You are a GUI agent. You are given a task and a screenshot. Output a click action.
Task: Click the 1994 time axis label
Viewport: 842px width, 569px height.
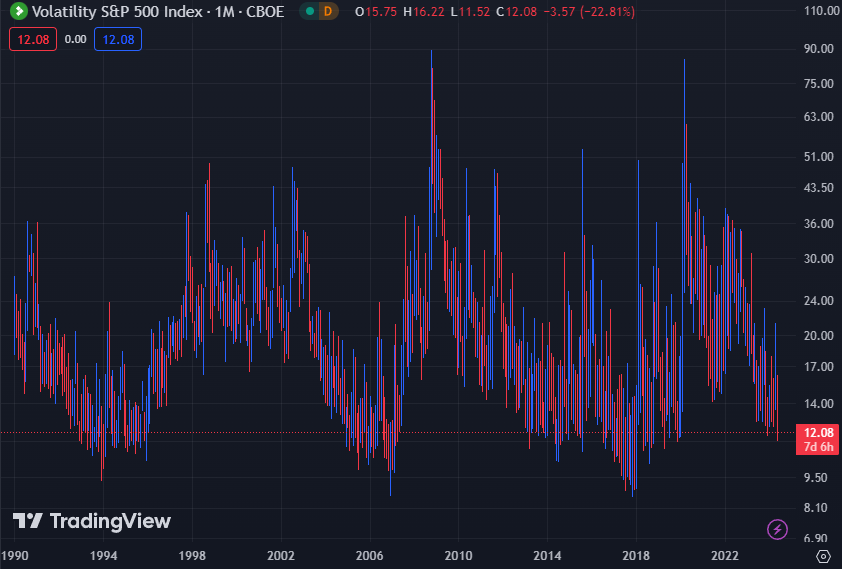click(103, 556)
